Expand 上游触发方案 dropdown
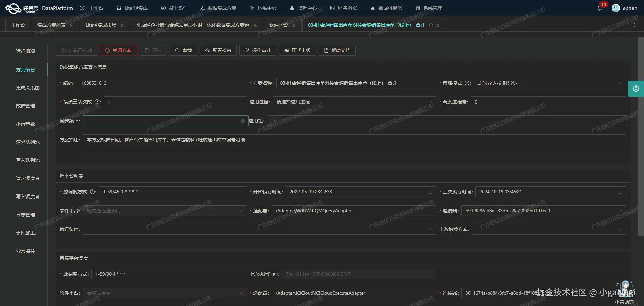The height and width of the screenshot is (306, 644). click(x=549, y=229)
